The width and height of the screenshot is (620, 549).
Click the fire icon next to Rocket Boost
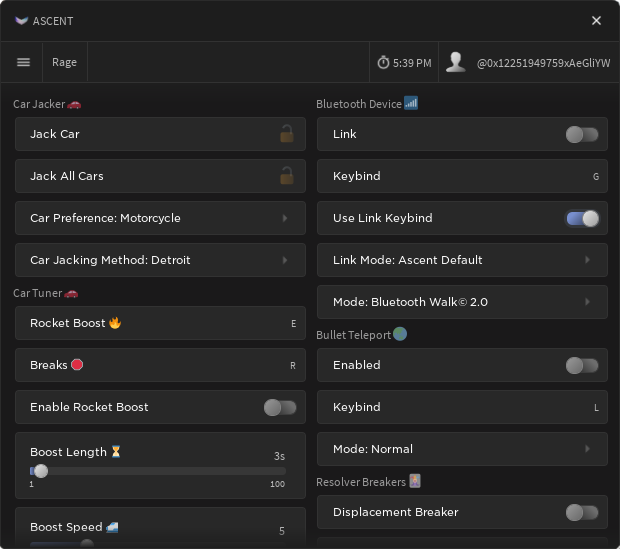[x=115, y=323]
